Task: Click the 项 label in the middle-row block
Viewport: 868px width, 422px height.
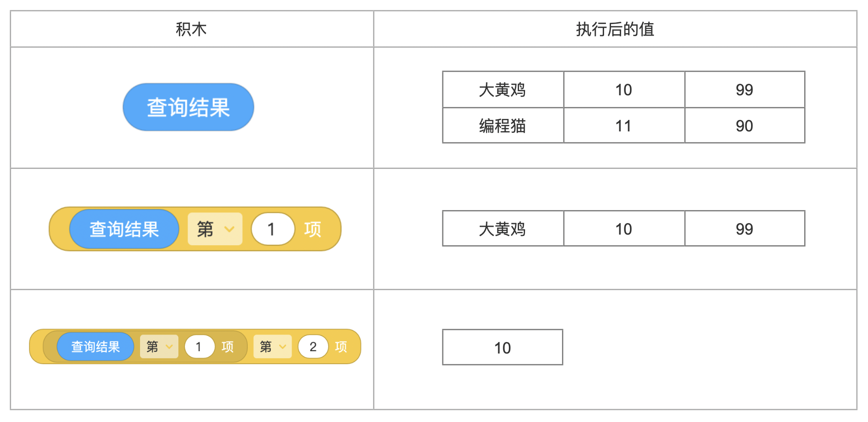Action: (312, 229)
